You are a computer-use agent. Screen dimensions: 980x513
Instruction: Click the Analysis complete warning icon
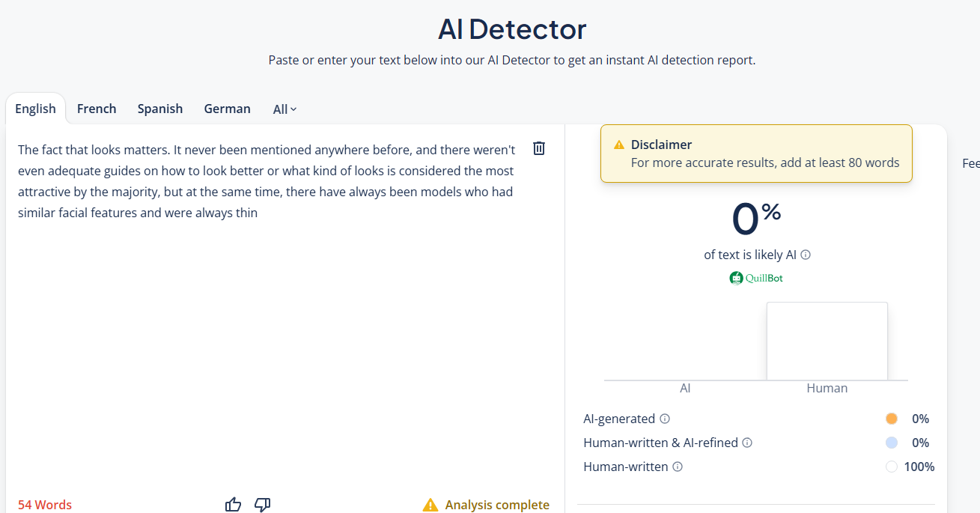click(430, 505)
